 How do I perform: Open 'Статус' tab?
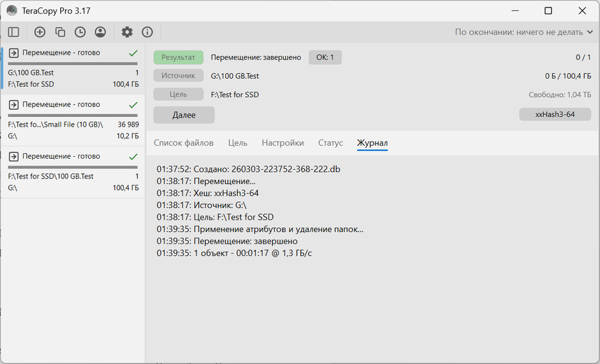click(x=330, y=143)
